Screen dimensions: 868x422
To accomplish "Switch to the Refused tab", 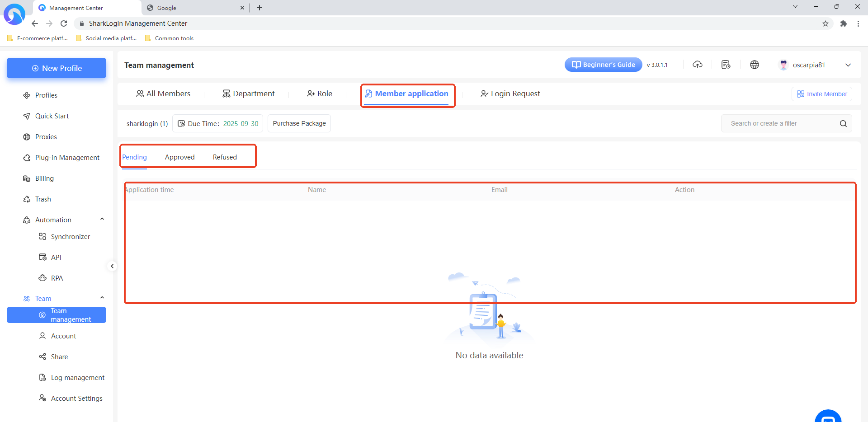I will pyautogui.click(x=225, y=157).
